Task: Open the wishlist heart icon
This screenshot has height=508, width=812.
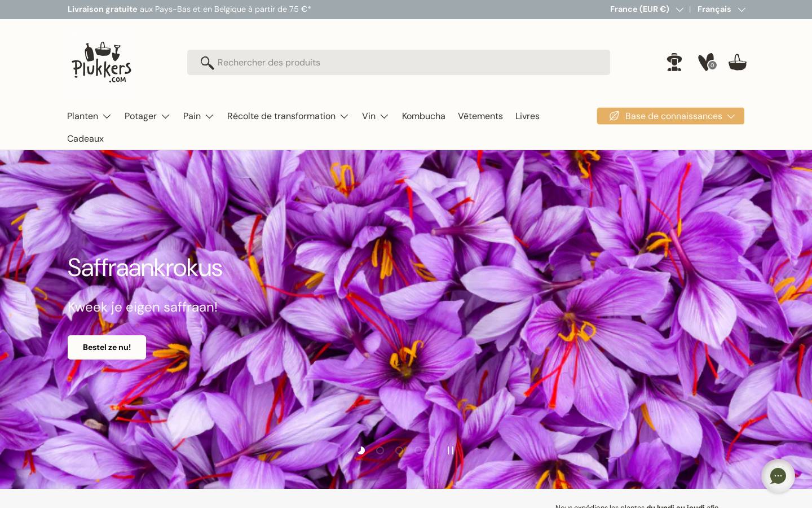Action: [x=707, y=62]
